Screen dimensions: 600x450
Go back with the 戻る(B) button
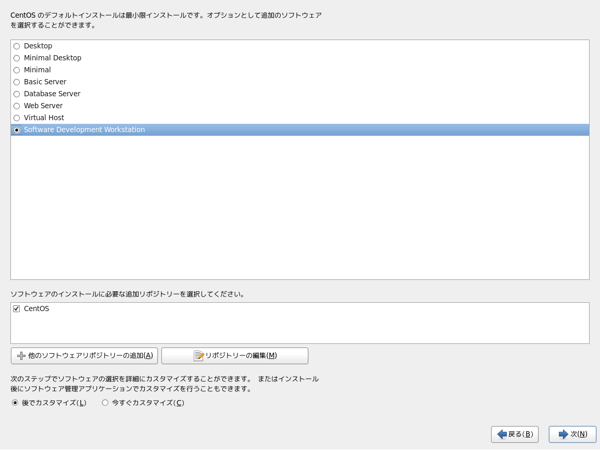(x=515, y=434)
